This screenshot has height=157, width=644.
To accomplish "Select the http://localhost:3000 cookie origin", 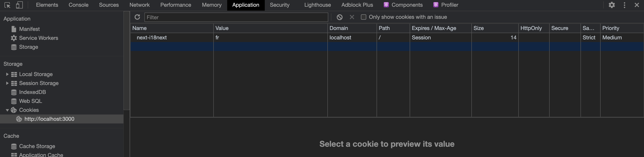I will click(x=49, y=119).
